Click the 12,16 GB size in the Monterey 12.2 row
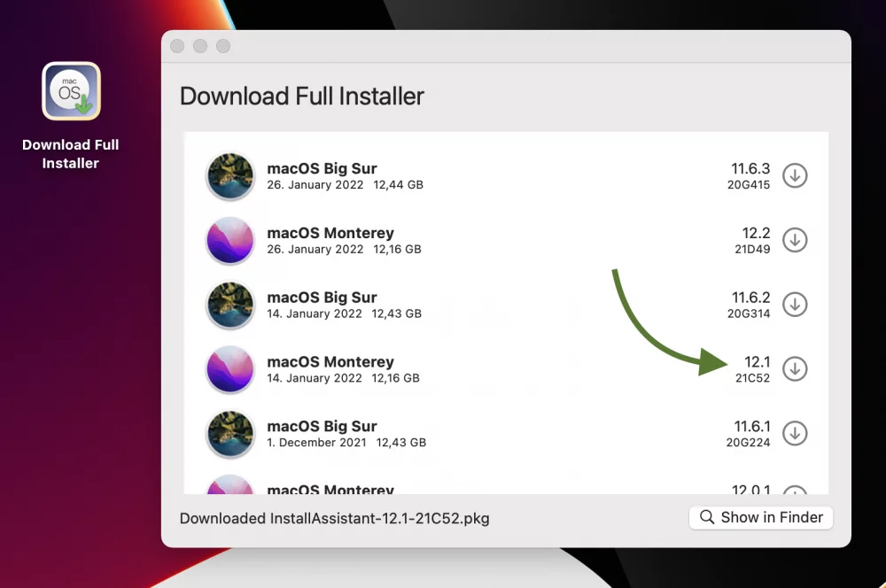The width and height of the screenshot is (886, 588). pos(397,249)
